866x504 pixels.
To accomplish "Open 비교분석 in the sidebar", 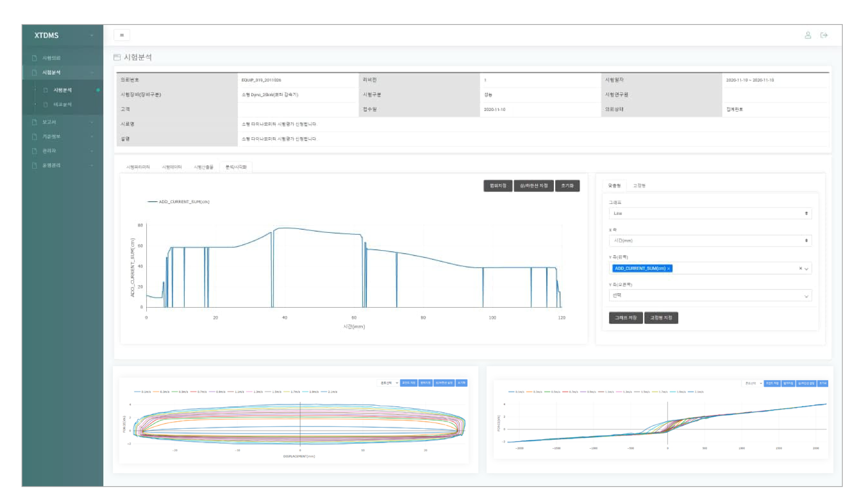I will pos(62,104).
